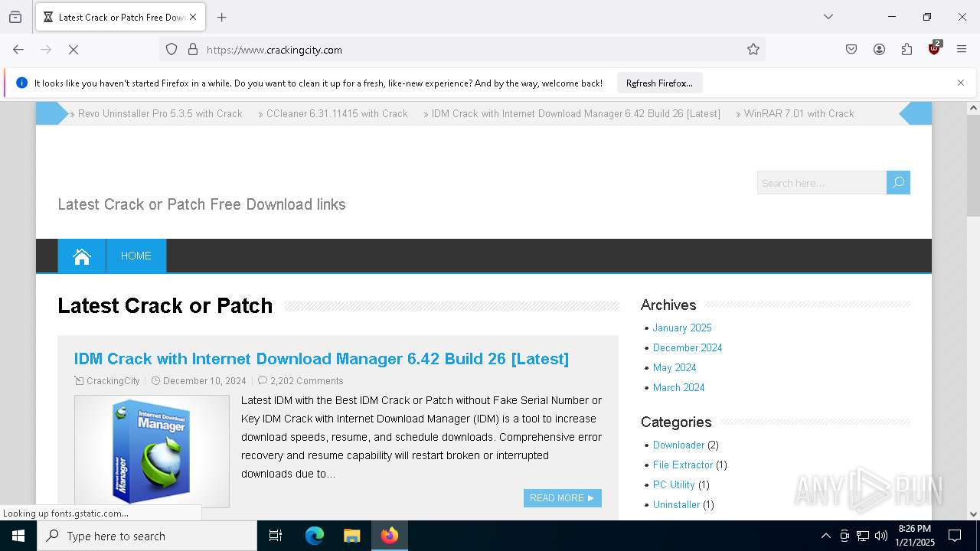Click taskbar search box
The width and height of the screenshot is (980, 551).
pyautogui.click(x=147, y=536)
